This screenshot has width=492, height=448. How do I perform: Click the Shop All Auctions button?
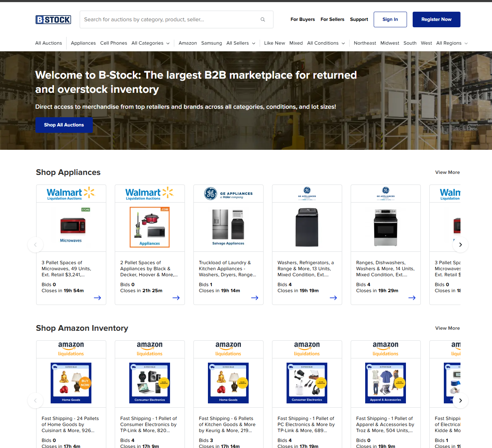point(64,125)
